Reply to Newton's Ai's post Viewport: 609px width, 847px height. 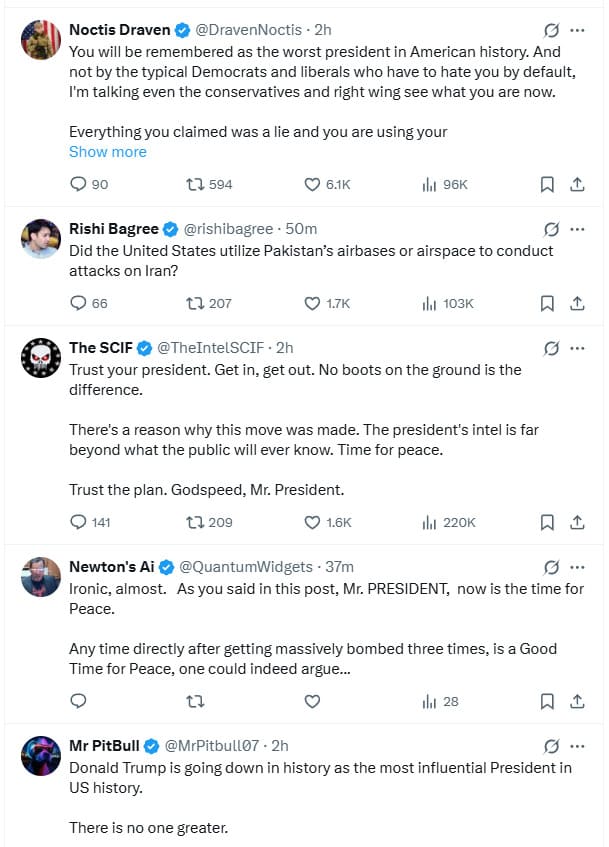click(79, 701)
